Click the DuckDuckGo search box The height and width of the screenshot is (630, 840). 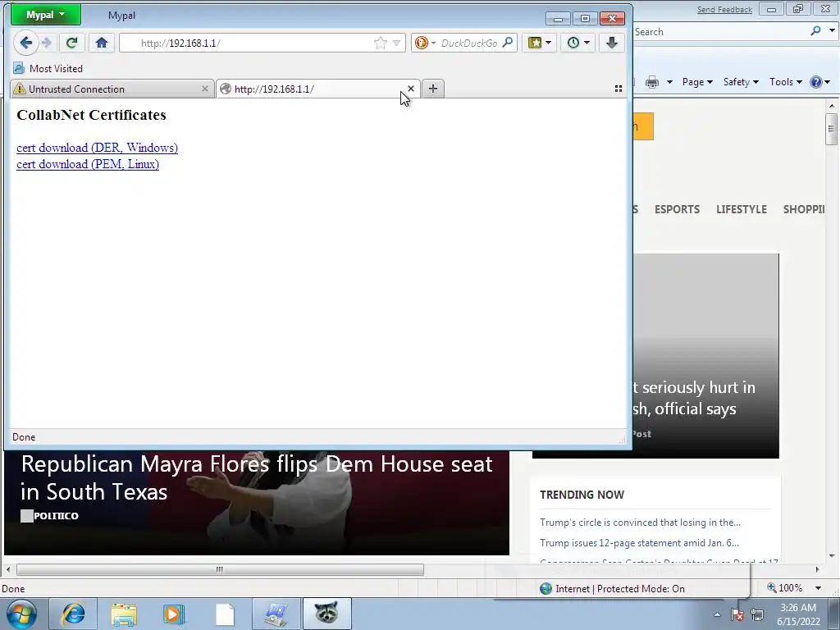click(x=469, y=43)
